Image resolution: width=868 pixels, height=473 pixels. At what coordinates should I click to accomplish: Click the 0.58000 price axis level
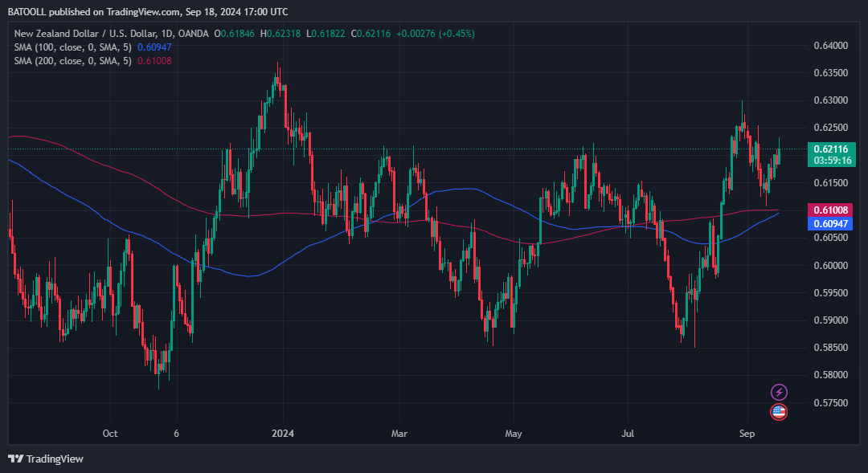click(831, 375)
